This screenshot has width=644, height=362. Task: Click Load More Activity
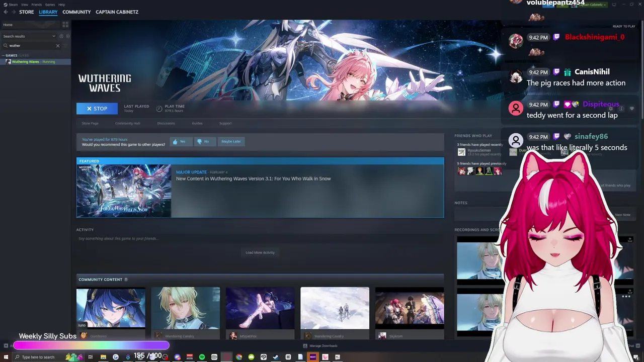click(x=260, y=252)
